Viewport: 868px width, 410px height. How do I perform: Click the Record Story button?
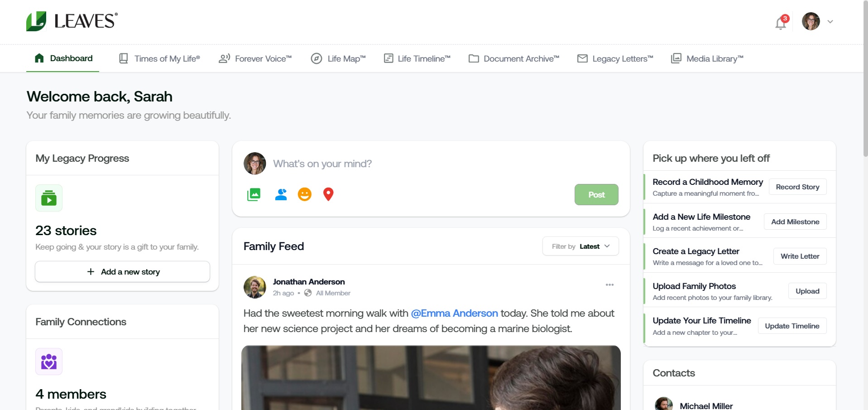tap(797, 187)
